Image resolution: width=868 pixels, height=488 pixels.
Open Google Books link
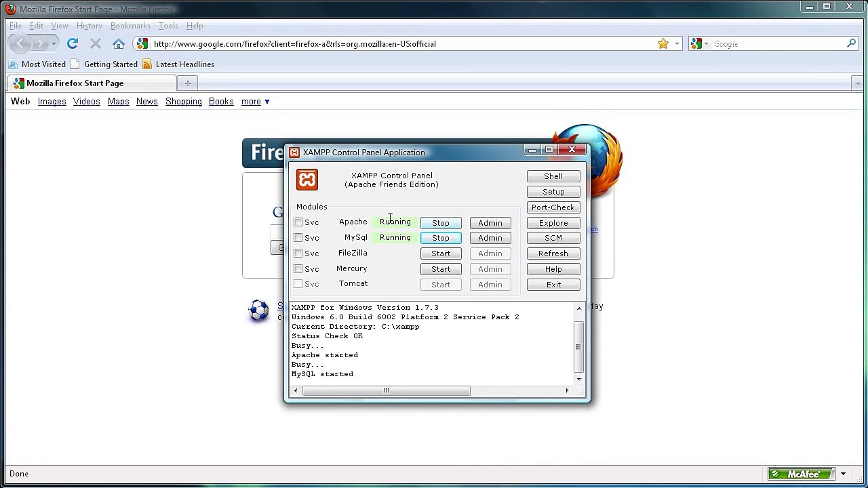[x=221, y=102]
